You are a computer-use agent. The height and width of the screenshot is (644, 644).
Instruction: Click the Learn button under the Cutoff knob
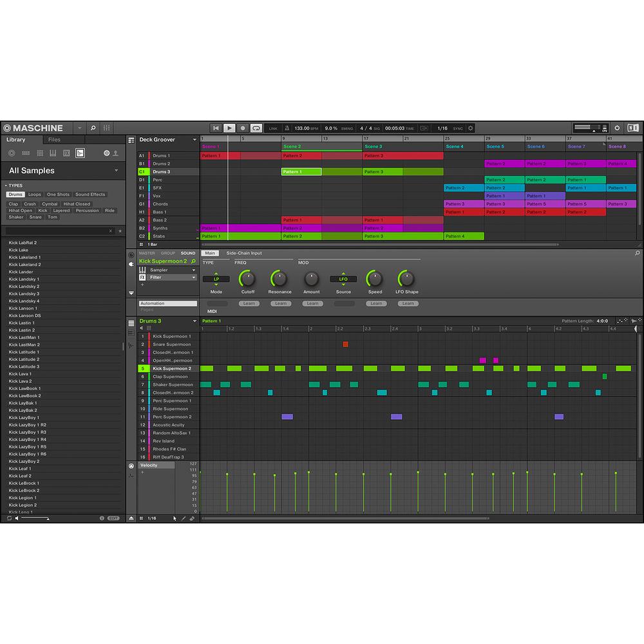(x=249, y=303)
